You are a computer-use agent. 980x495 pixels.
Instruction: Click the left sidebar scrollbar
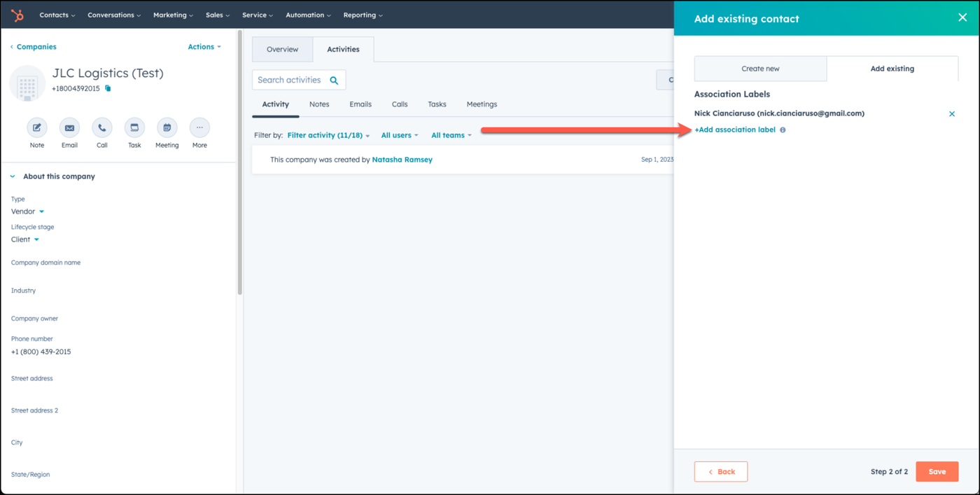pos(240,162)
